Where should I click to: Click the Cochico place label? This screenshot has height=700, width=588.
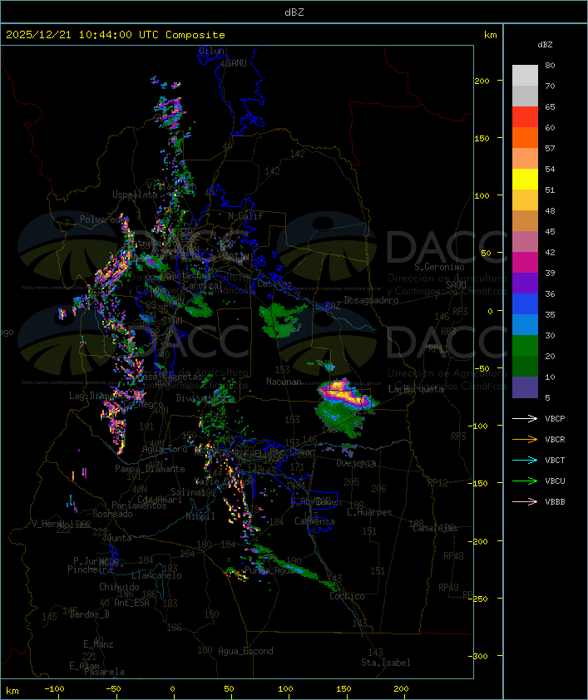(347, 596)
